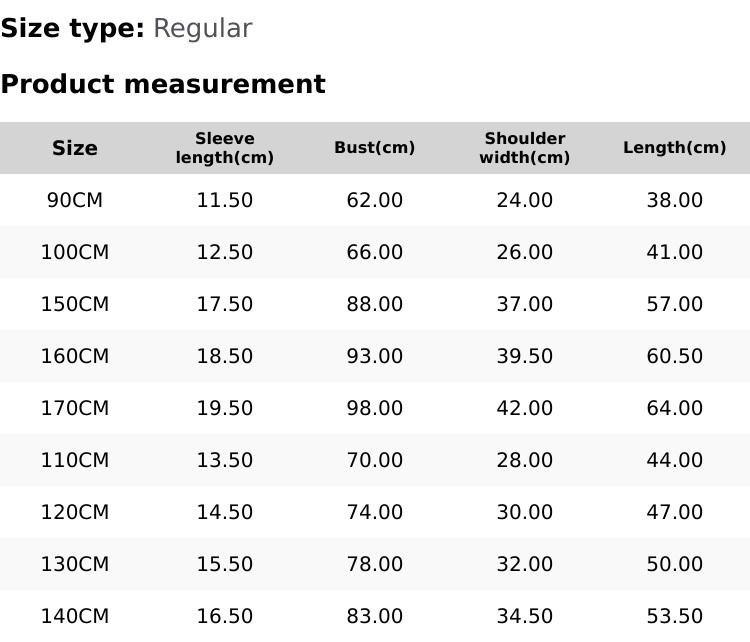Click the Regular size type value
Screen dimensions: 750x642
[202, 28]
